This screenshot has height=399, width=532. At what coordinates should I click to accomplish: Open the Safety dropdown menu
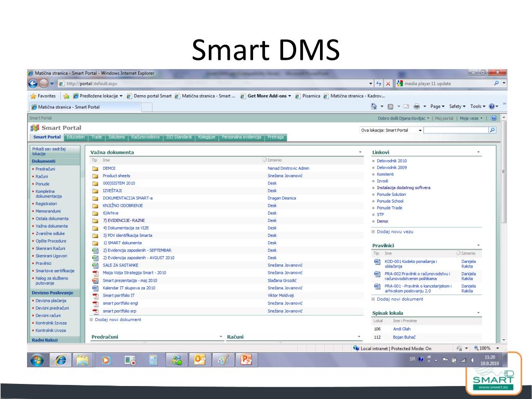[457, 107]
